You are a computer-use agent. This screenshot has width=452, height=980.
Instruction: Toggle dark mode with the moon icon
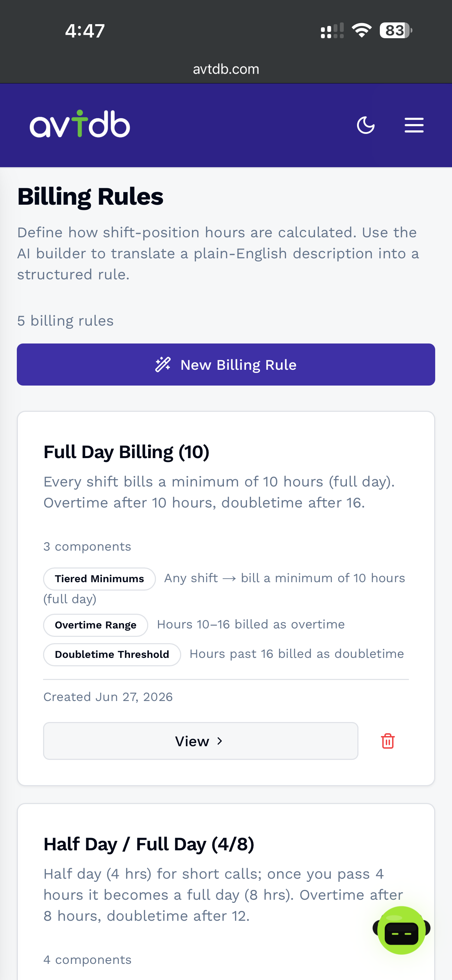tap(366, 125)
